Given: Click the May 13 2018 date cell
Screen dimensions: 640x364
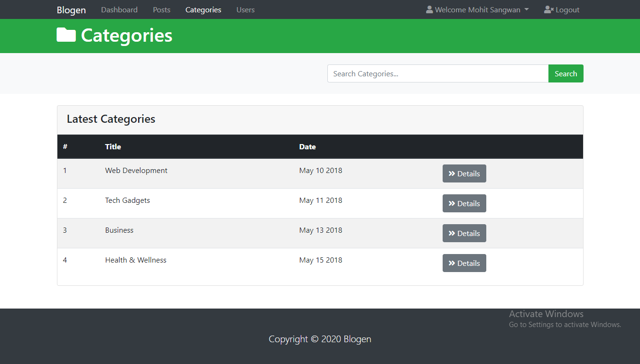Looking at the screenshot, I should pos(321,230).
